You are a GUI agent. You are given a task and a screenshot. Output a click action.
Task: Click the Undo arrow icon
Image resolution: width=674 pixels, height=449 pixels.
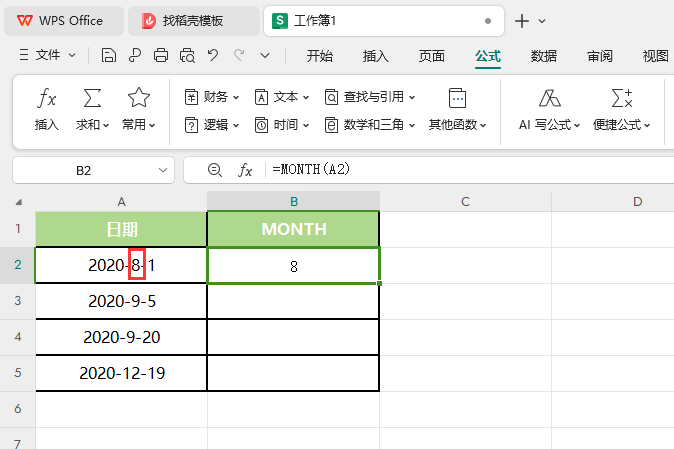click(x=213, y=55)
